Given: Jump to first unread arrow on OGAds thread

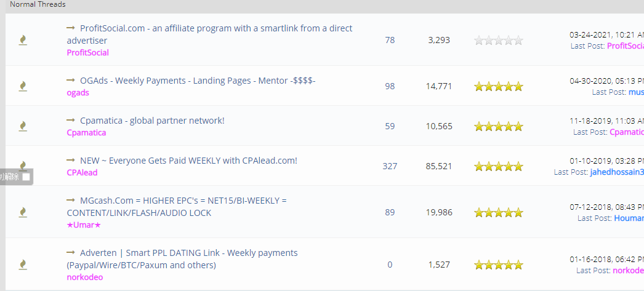Looking at the screenshot, I should click(x=71, y=80).
